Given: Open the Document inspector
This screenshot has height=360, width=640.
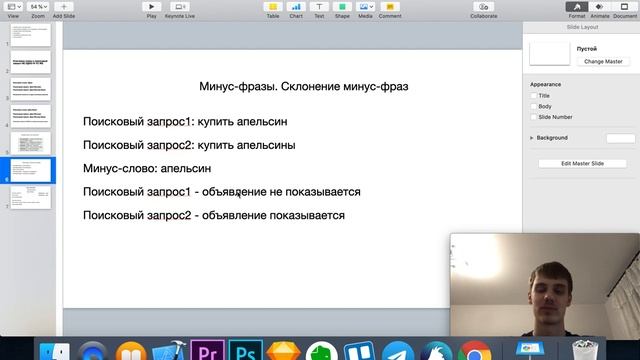Looking at the screenshot, I should 624,7.
